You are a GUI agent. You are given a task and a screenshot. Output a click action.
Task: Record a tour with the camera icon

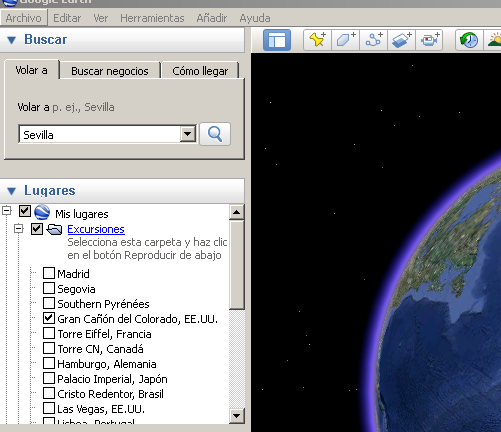[x=429, y=40]
